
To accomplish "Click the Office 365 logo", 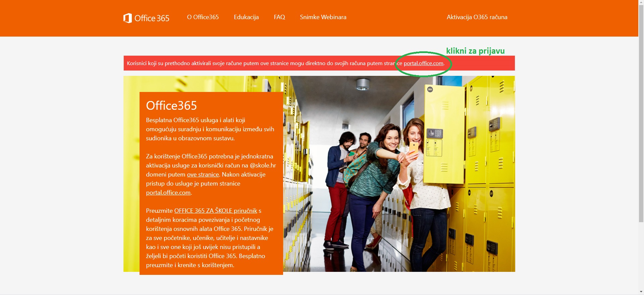I will pyautogui.click(x=146, y=18).
